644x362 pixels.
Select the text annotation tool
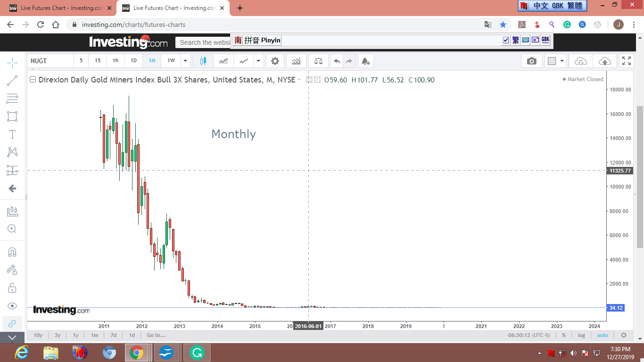[x=12, y=134]
